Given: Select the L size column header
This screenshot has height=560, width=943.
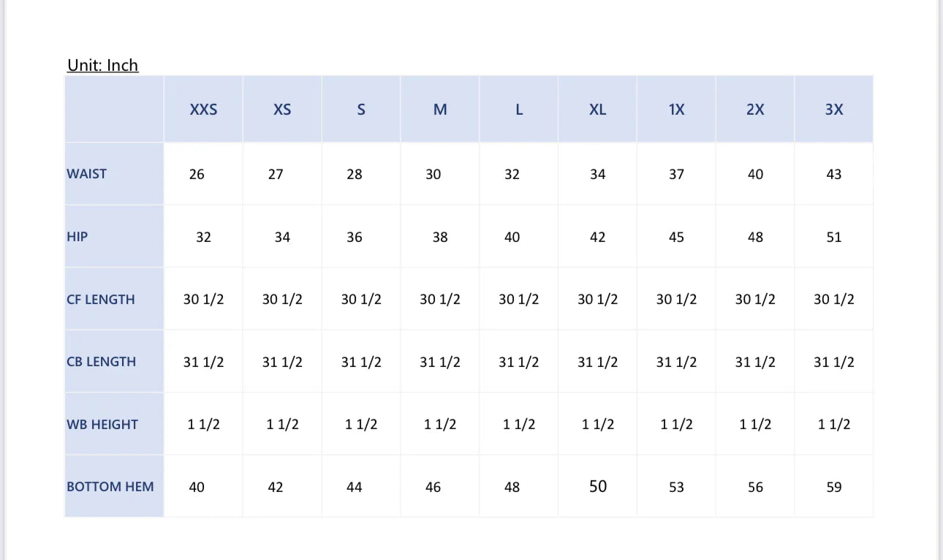Looking at the screenshot, I should click(x=519, y=109).
